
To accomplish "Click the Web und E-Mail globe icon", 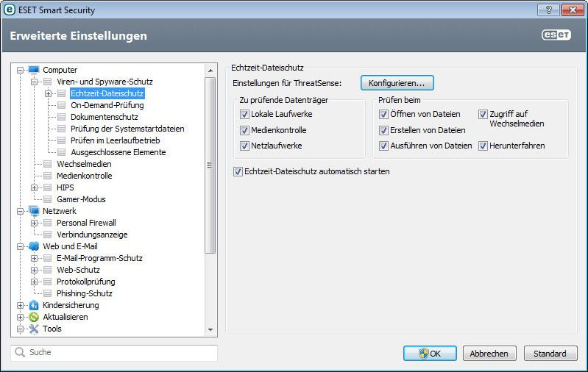I will [34, 246].
